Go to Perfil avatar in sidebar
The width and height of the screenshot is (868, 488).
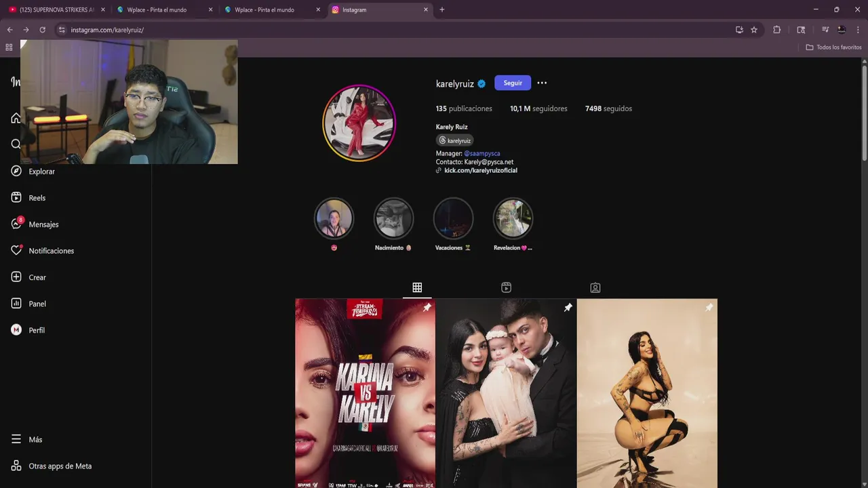pos(16,330)
